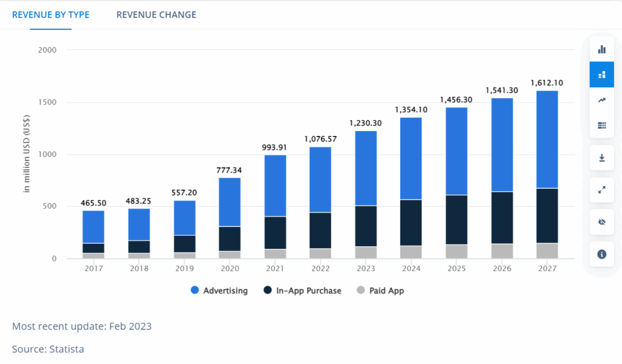
Task: Hide the Advertising series via its legend marker
Action: click(x=195, y=291)
